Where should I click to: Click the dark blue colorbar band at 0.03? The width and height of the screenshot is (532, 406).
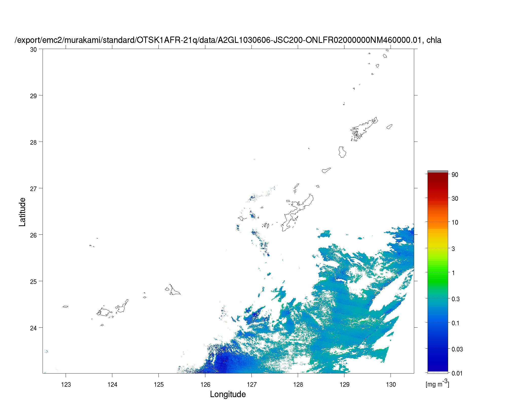tap(438, 349)
